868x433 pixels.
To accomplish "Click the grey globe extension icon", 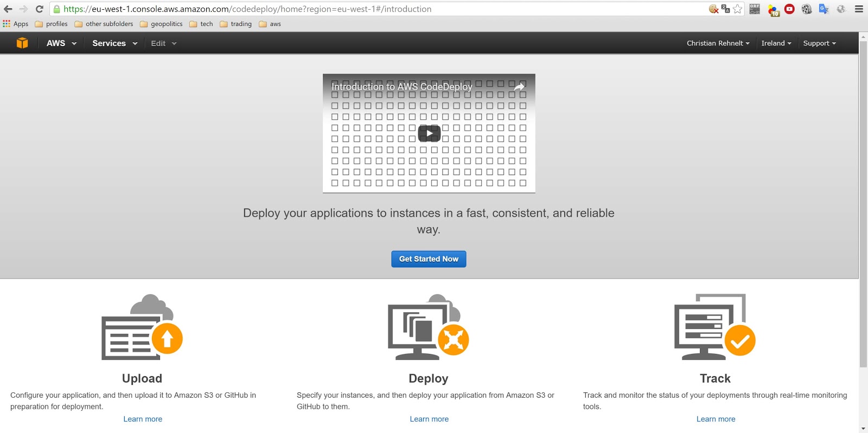I will click(x=841, y=9).
